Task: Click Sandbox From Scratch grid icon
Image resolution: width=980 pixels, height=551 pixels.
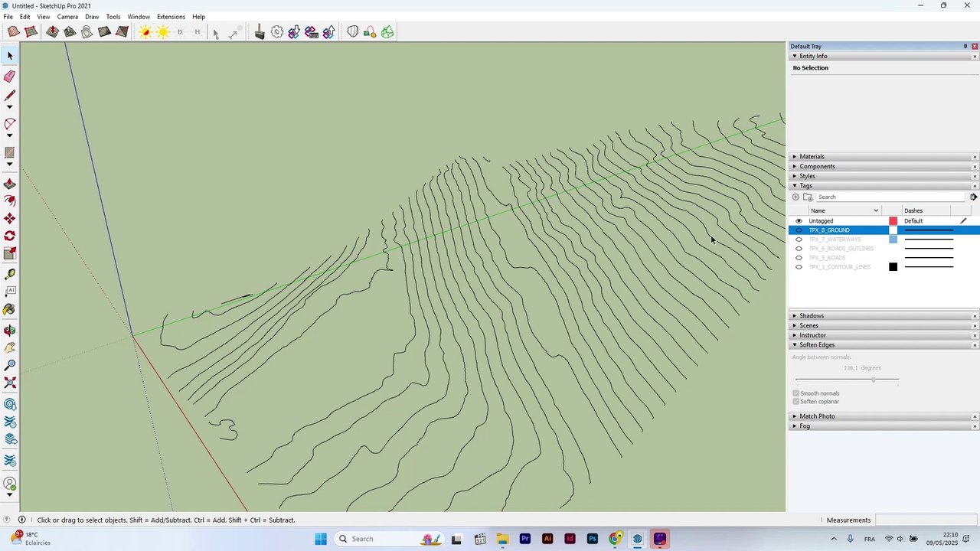Action: [31, 32]
